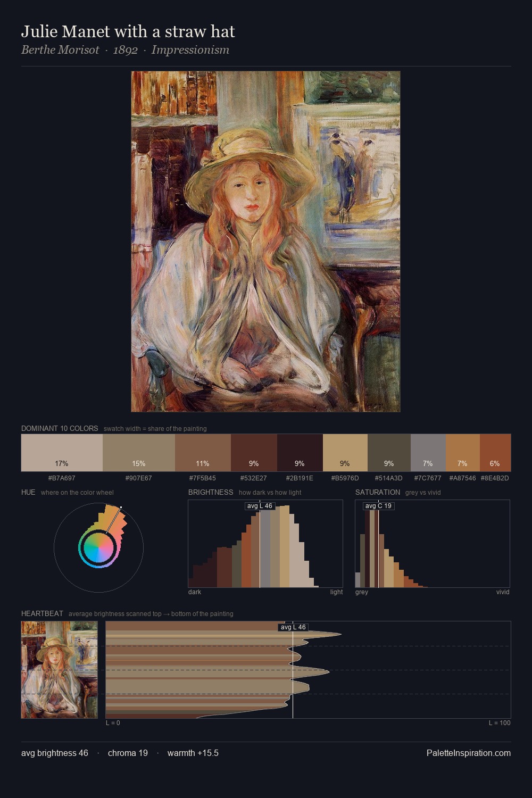This screenshot has height=798, width=532.
Task: Click the 'light' axis label
Action: pos(336,592)
